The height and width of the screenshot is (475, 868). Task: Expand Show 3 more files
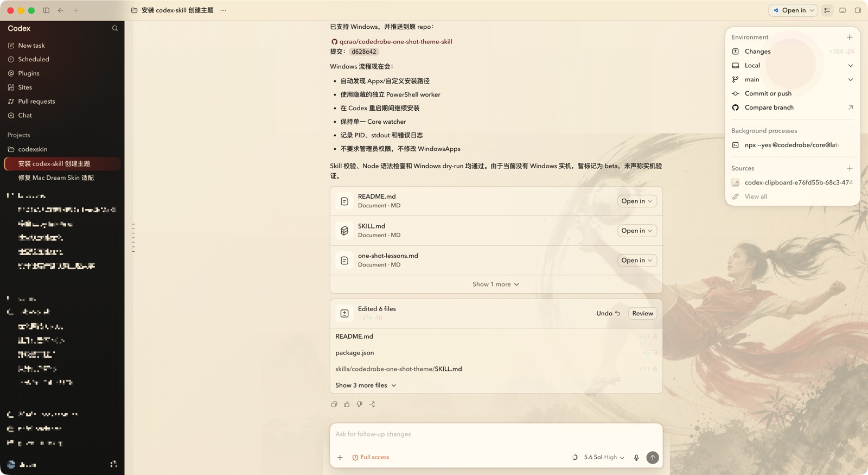366,385
